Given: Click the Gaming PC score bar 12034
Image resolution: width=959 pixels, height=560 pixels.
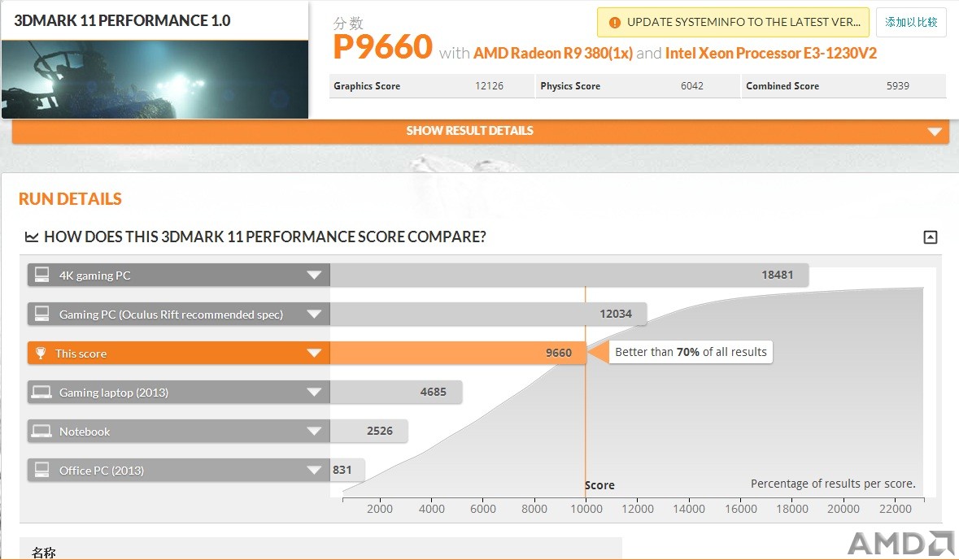Looking at the screenshot, I should pyautogui.click(x=488, y=314).
